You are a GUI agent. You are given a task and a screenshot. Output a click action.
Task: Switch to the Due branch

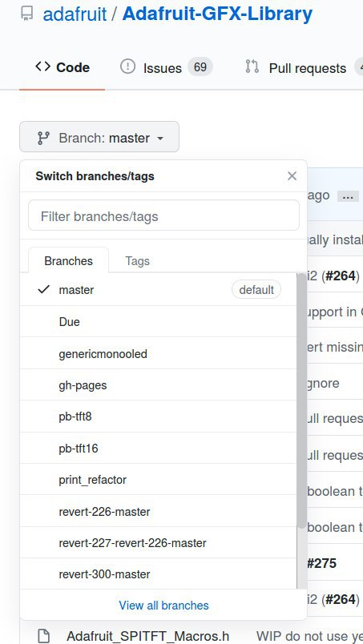tap(158, 321)
